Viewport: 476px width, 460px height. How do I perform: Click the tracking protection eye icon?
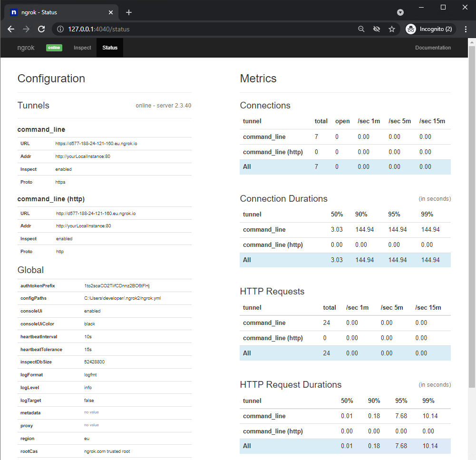tap(377, 29)
